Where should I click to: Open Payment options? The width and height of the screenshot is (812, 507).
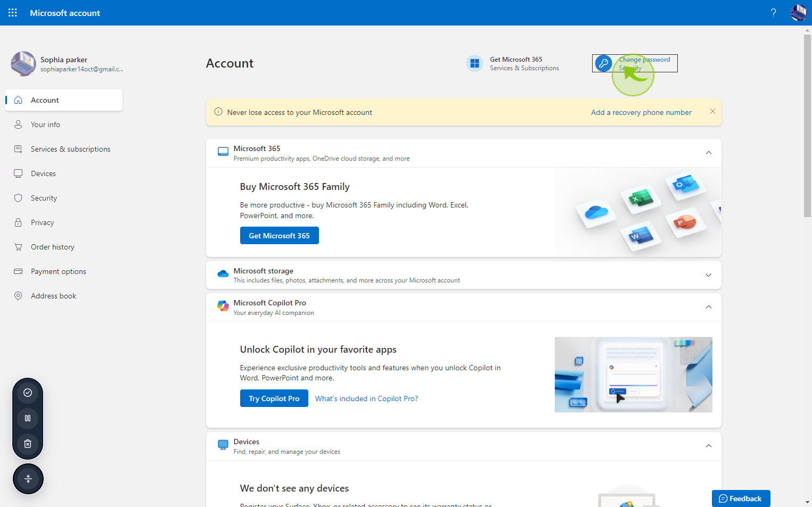[x=64, y=271]
